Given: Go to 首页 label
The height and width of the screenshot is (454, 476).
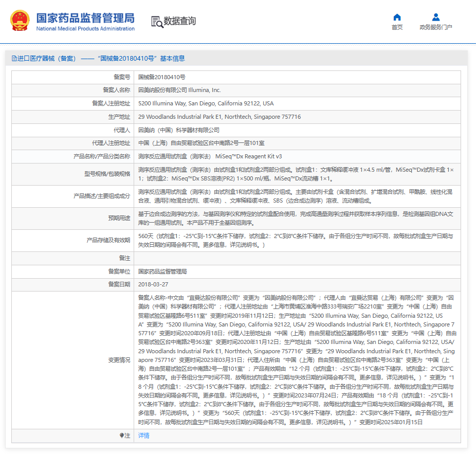Looking at the screenshot, I should [x=397, y=27].
